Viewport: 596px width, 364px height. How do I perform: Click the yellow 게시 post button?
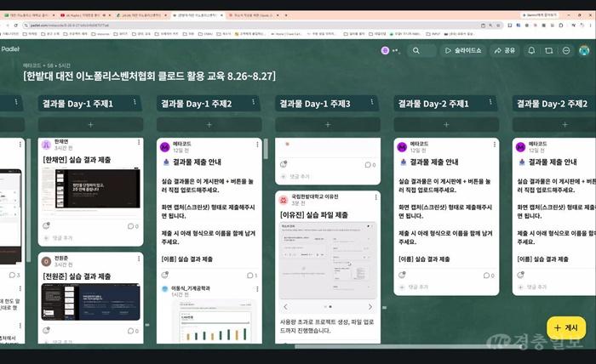pos(566,327)
